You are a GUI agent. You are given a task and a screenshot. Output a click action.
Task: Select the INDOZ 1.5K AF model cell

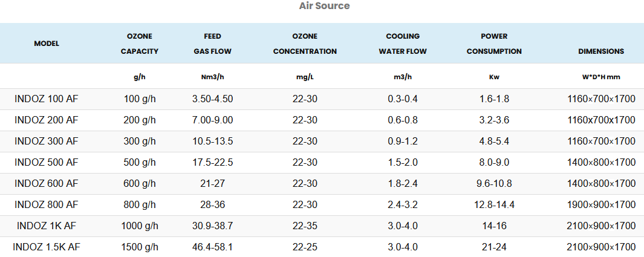click(47, 247)
